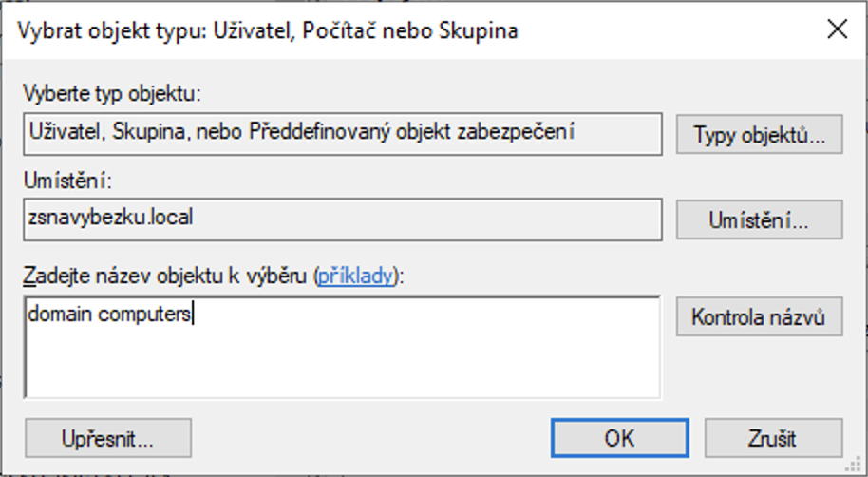Click the "Vyberte typ objektu:" label
868x477 pixels.
(x=114, y=94)
